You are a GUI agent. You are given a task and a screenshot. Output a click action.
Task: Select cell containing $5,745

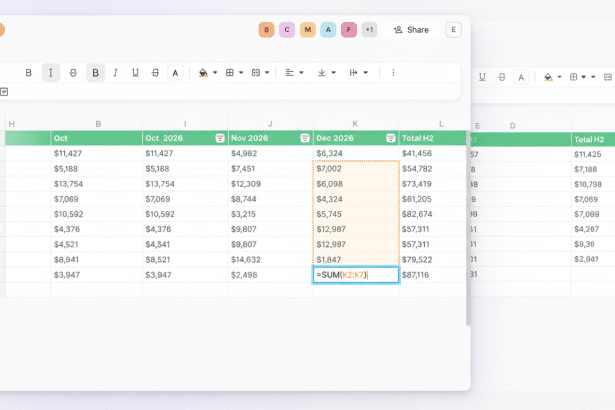coord(356,214)
